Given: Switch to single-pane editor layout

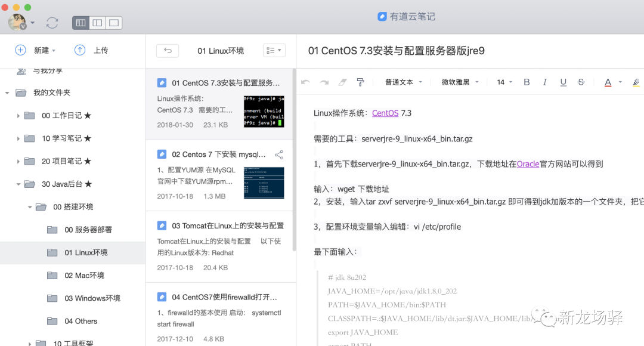Looking at the screenshot, I should 114,23.
